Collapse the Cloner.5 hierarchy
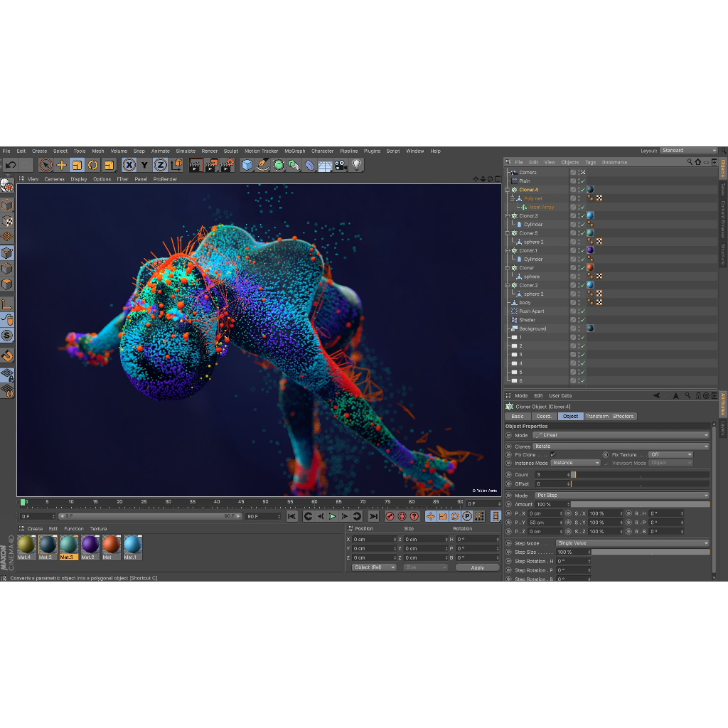Image resolution: width=728 pixels, height=728 pixels. tap(508, 233)
